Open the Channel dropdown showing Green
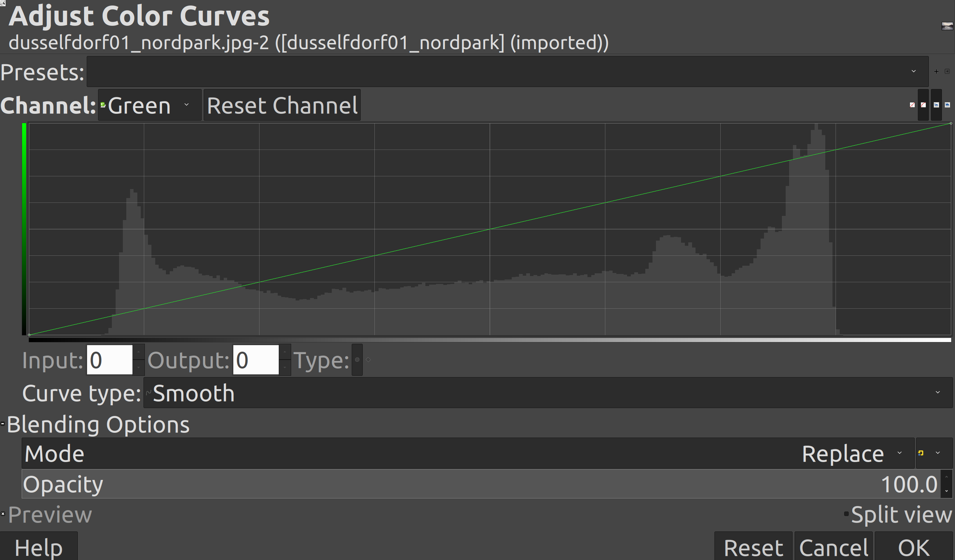 pyautogui.click(x=149, y=105)
